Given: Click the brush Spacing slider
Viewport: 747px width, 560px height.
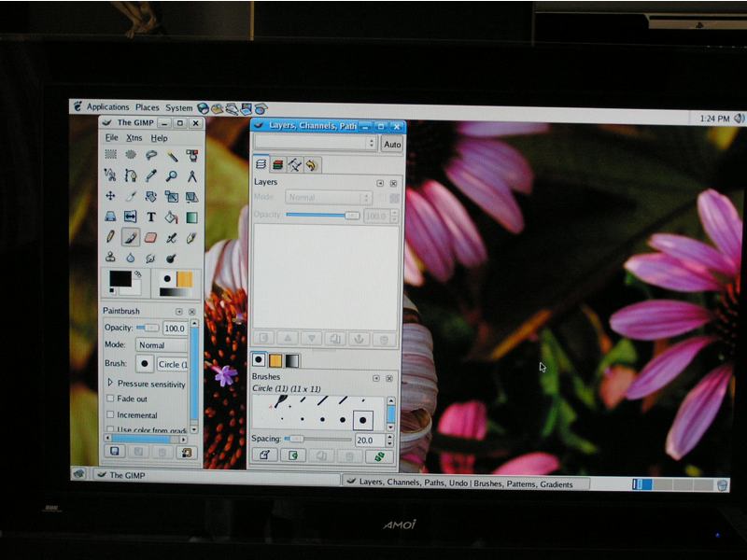Looking at the screenshot, I should click(317, 439).
